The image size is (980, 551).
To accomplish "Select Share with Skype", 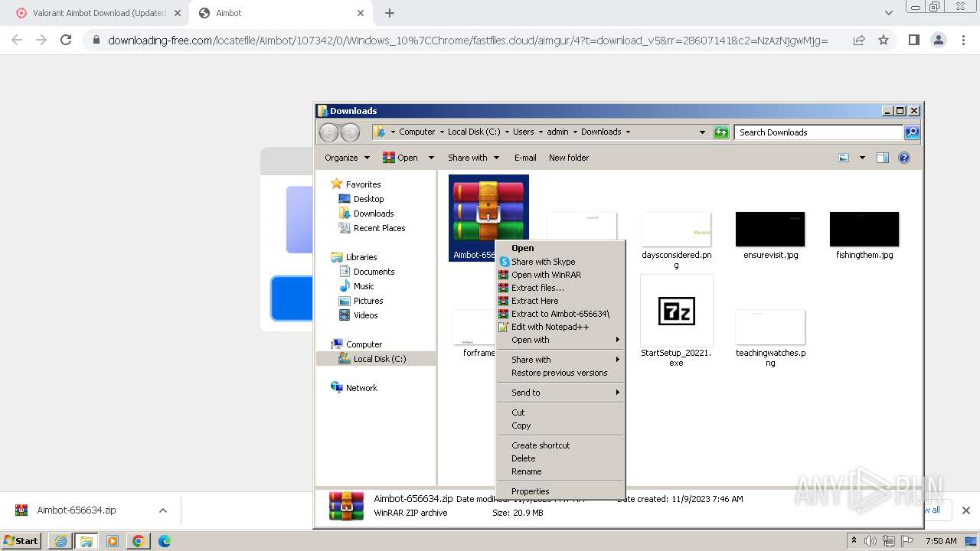I will click(x=560, y=262).
